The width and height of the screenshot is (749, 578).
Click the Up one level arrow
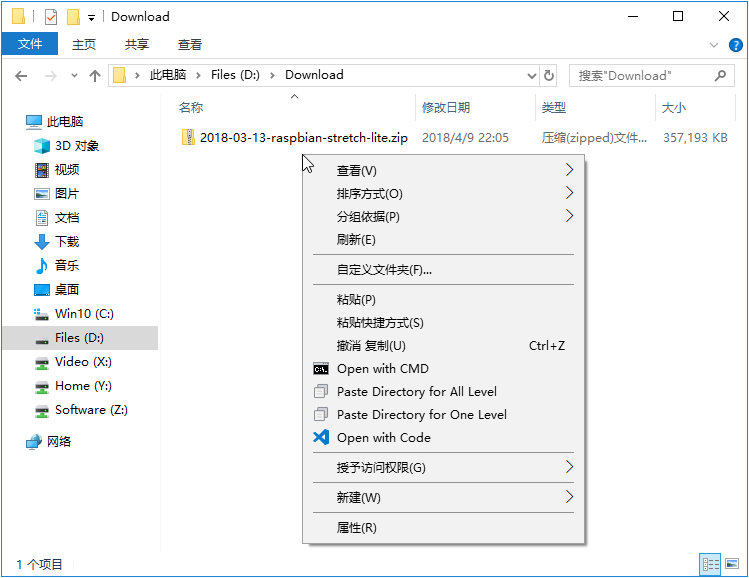coord(95,75)
